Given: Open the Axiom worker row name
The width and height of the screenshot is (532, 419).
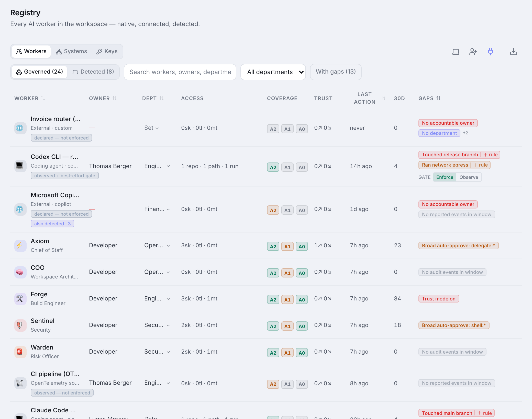Looking at the screenshot, I should click(40, 241).
